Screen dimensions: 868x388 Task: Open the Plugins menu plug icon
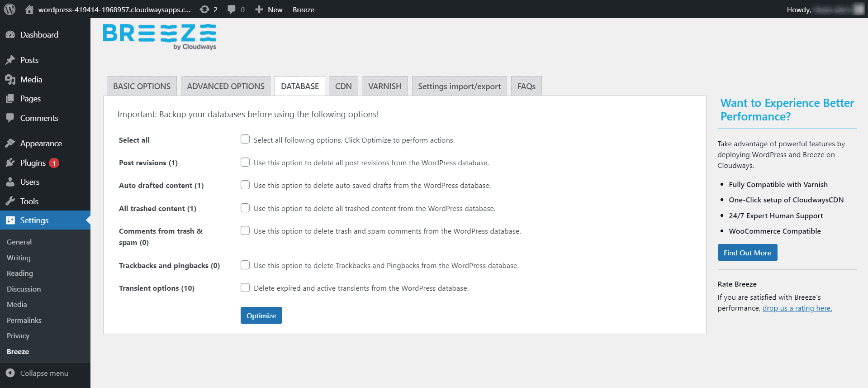click(x=10, y=163)
